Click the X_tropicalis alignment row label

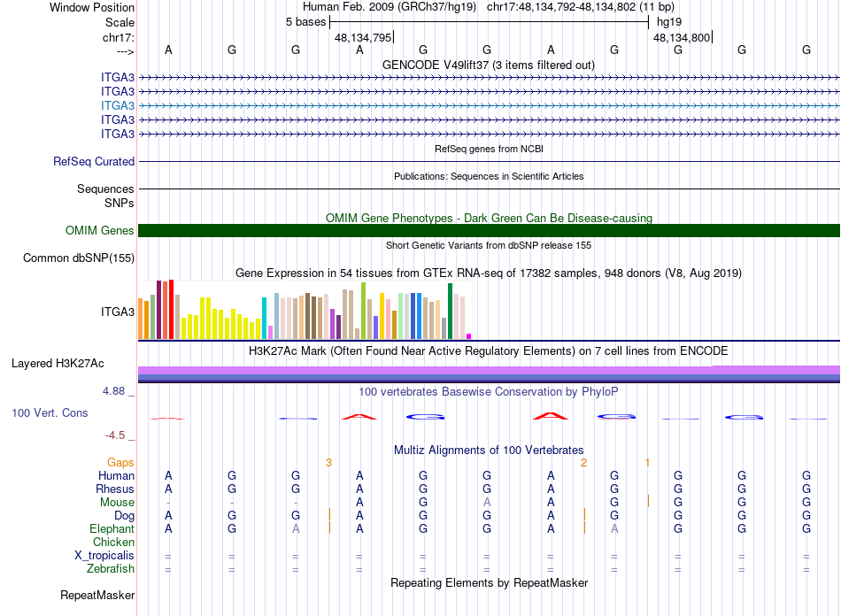pos(104,556)
